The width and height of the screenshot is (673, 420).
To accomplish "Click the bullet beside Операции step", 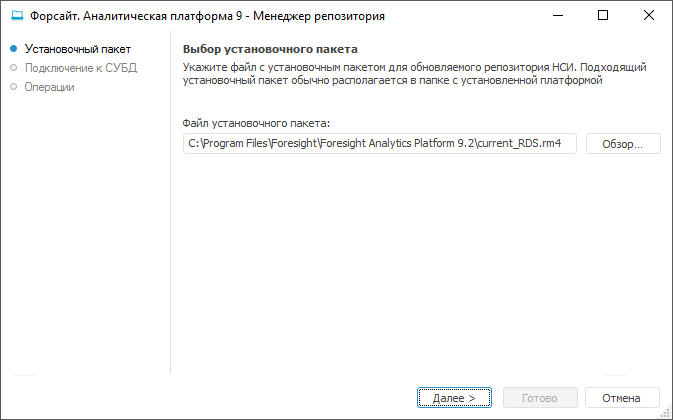I will [14, 87].
